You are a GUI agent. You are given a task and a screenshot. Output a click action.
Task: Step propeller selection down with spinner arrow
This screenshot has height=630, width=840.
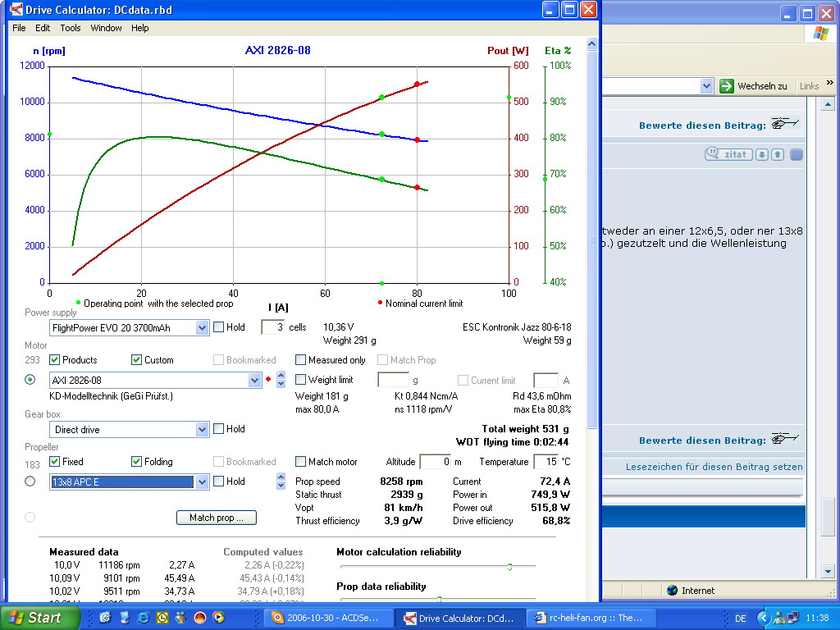[x=281, y=486]
